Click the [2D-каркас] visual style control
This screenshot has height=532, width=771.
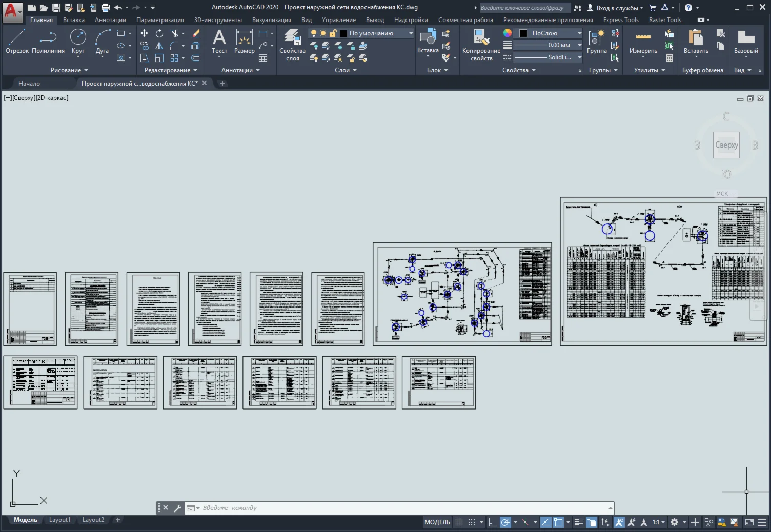[52, 98]
